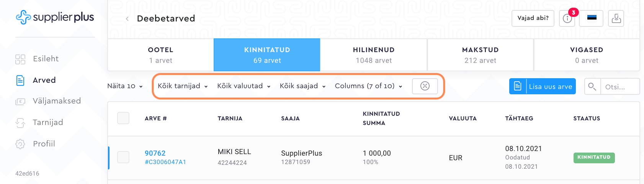644x184 pixels.
Task: Open the Näita 10 page size dropdown
Action: (125, 86)
